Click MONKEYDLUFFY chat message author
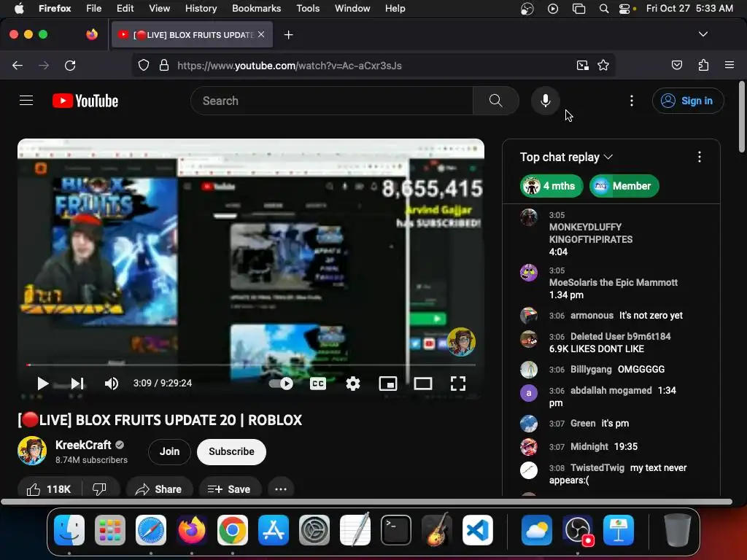747x560 pixels. click(x=591, y=233)
